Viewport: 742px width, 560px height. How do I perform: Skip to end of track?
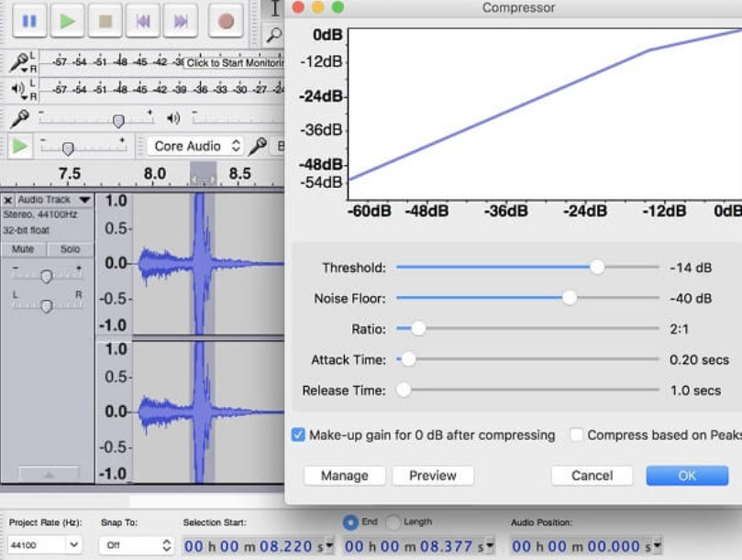point(181,21)
